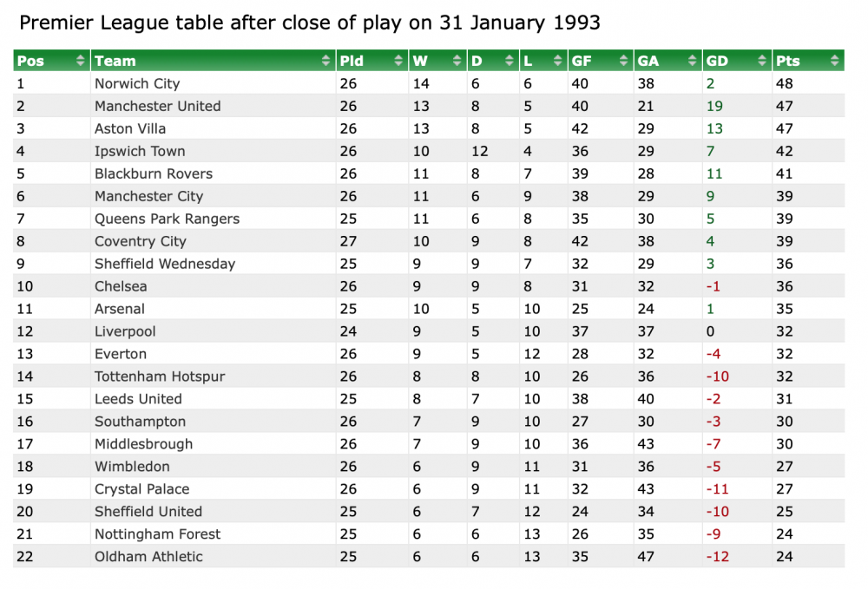Sort by wins using W arrows
The image size is (868, 589).
(457, 61)
